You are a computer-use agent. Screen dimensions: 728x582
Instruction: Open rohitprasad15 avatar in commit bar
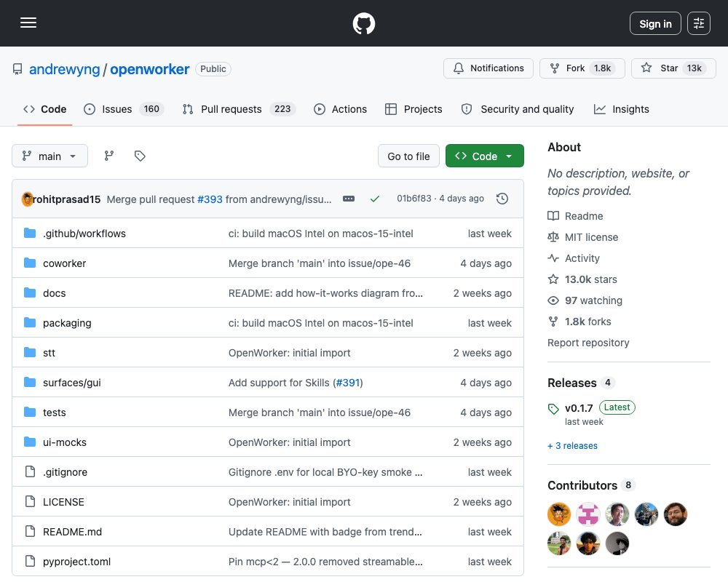tap(28, 199)
